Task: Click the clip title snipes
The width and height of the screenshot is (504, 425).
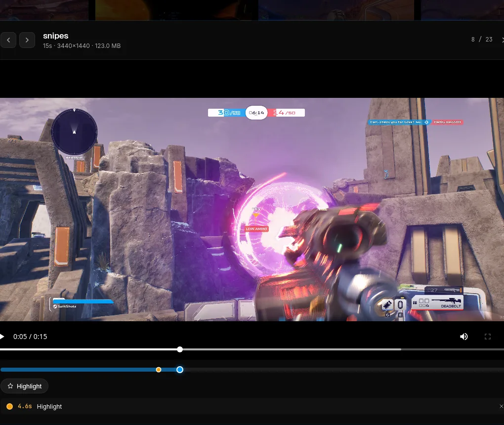Action: (x=56, y=36)
